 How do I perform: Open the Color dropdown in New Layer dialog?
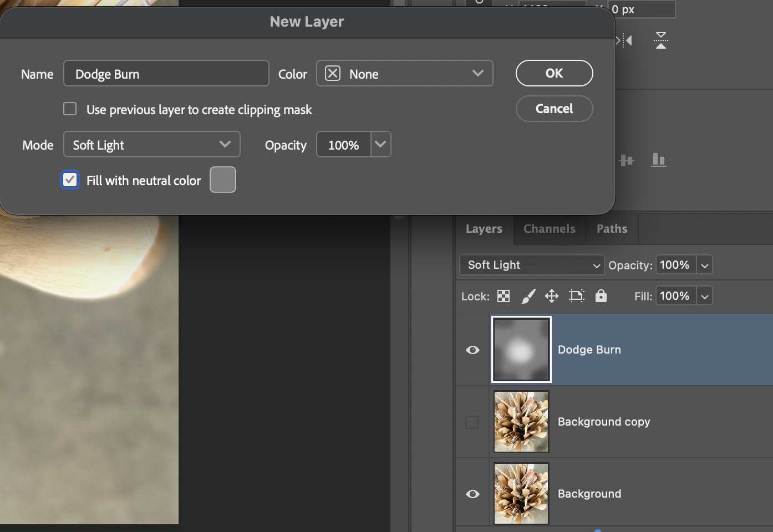[405, 73]
